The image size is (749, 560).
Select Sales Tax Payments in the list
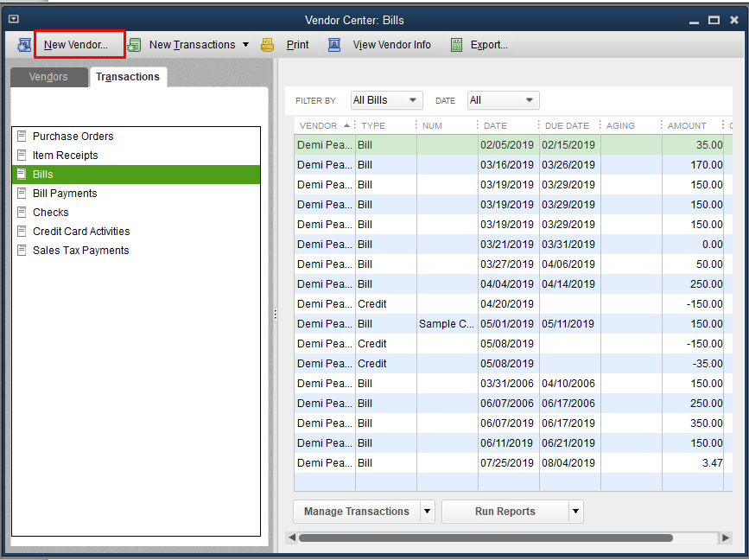136,251
